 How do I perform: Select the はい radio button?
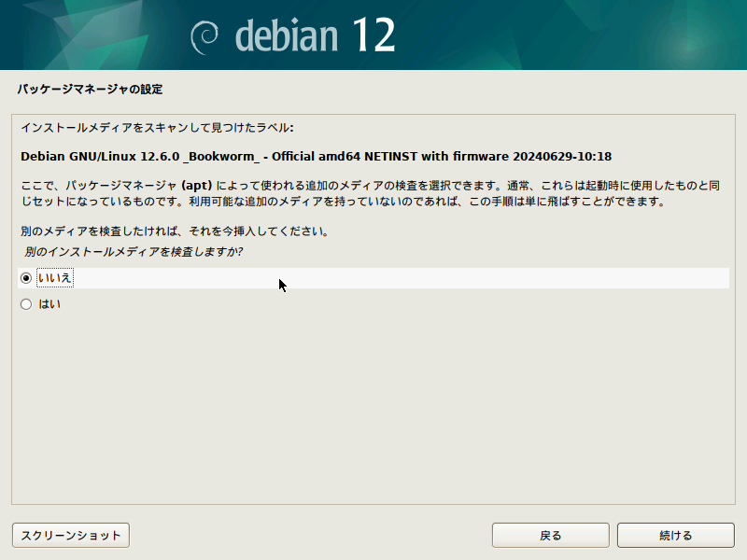pos(26,304)
